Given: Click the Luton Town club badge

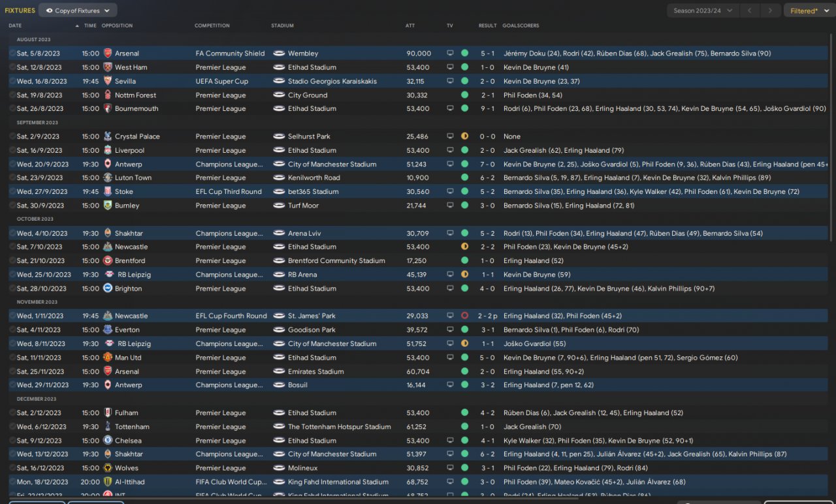Looking at the screenshot, I should point(108,178).
